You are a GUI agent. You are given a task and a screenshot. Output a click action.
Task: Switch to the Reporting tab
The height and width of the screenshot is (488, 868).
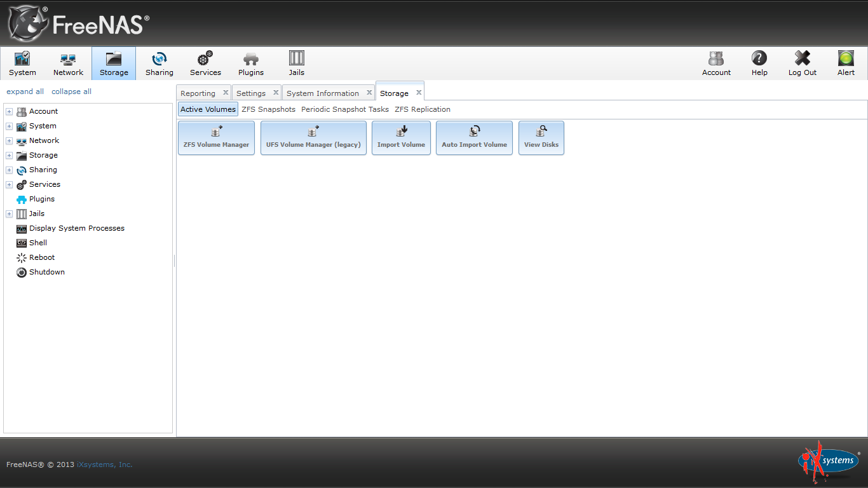click(x=198, y=93)
